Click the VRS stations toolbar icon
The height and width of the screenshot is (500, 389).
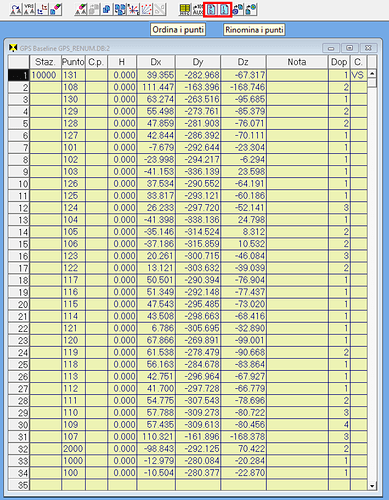click(29, 10)
